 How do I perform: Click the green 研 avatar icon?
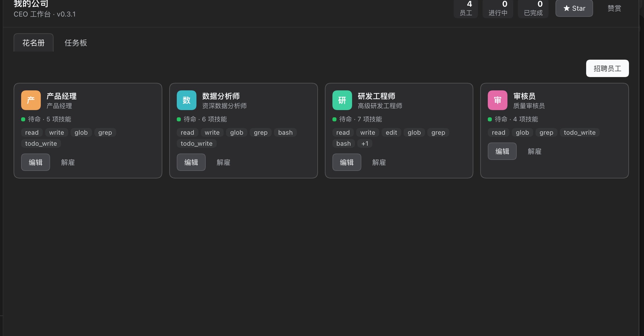(x=342, y=100)
